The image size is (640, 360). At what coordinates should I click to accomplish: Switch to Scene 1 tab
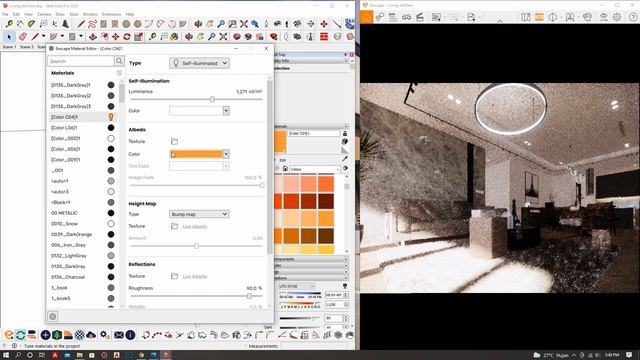[9, 47]
